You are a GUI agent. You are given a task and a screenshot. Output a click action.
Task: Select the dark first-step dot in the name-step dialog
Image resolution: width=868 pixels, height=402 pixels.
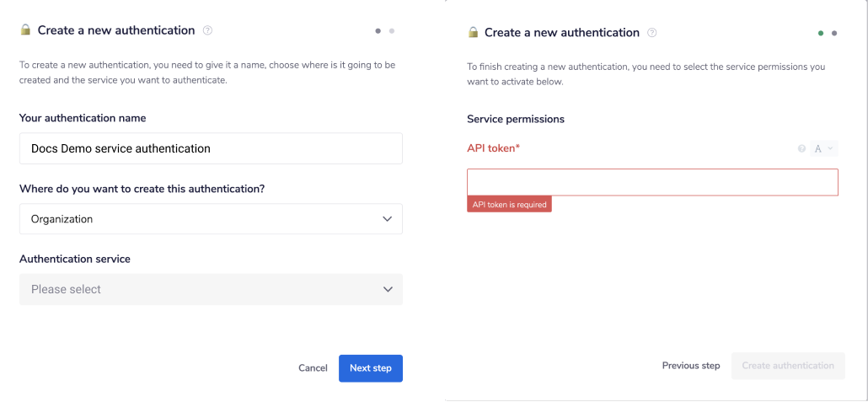378,31
